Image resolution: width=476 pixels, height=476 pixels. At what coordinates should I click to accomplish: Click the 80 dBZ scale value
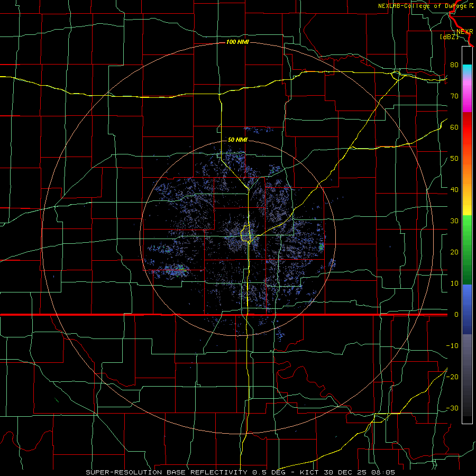(454, 65)
